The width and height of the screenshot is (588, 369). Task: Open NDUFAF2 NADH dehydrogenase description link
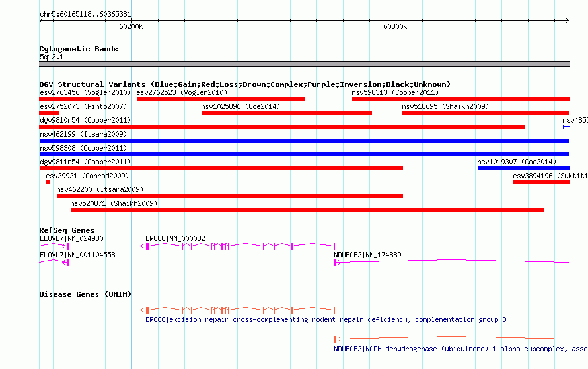click(460, 349)
